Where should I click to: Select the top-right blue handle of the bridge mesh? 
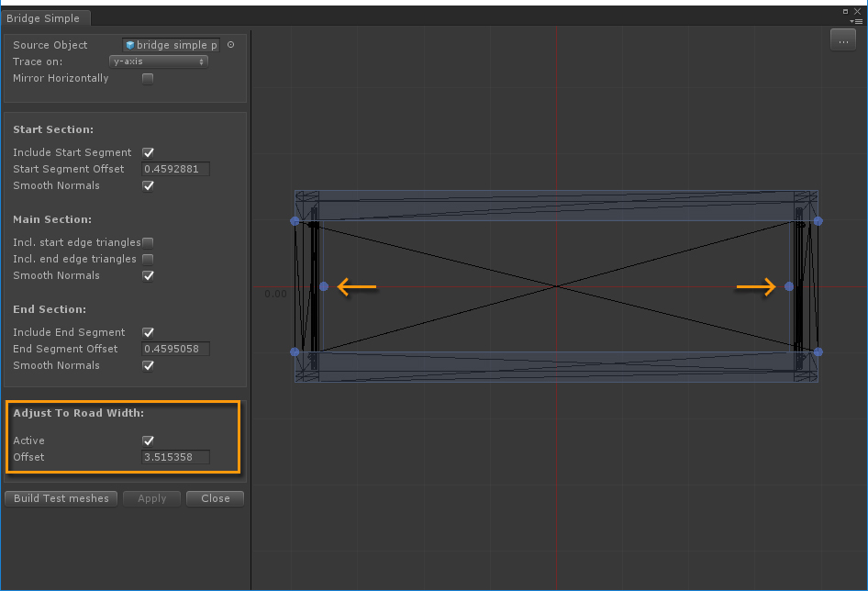click(x=818, y=221)
